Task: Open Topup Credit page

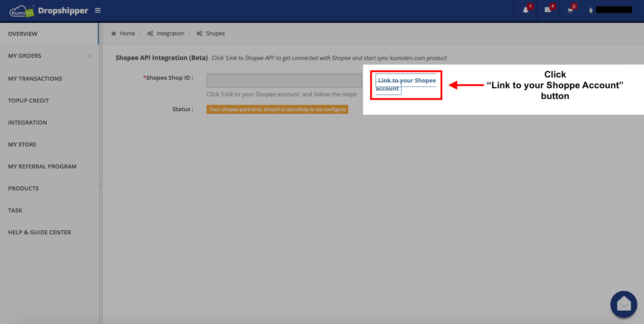Action: point(49,100)
